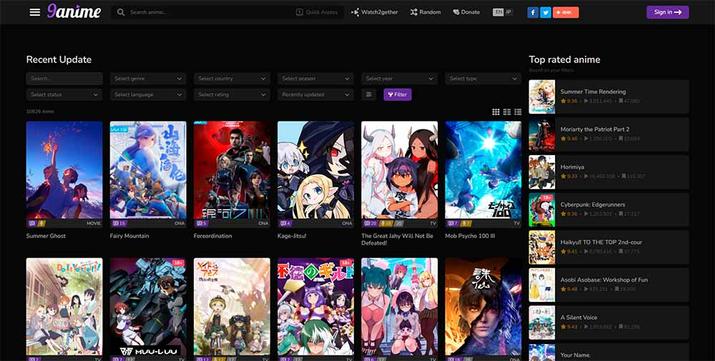Click the filter Search text field
715x361 pixels.
click(x=64, y=78)
